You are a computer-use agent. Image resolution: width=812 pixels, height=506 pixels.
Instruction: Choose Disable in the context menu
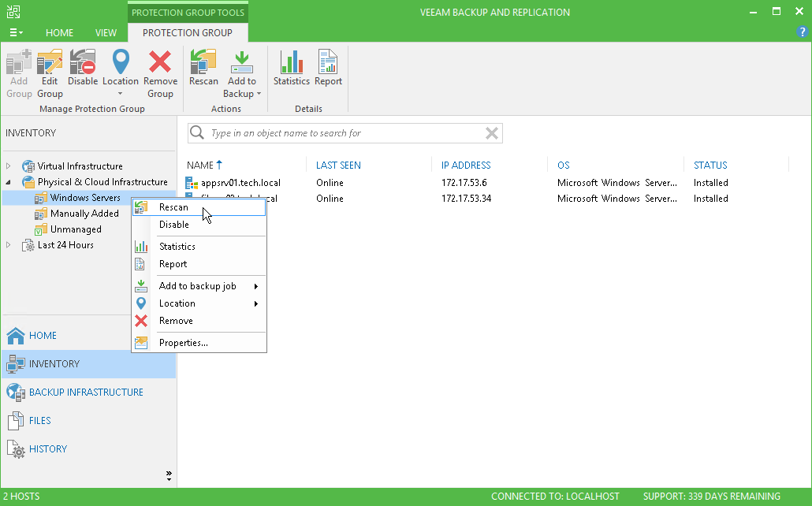(x=199, y=225)
